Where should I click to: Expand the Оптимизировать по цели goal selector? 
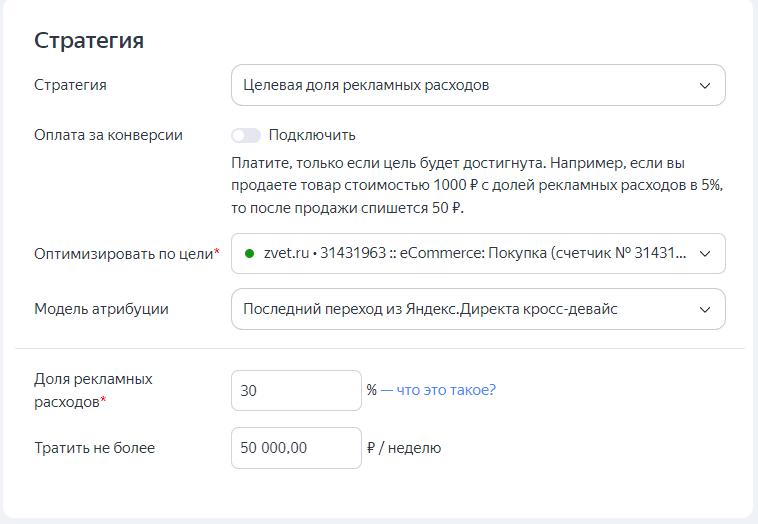(x=478, y=253)
